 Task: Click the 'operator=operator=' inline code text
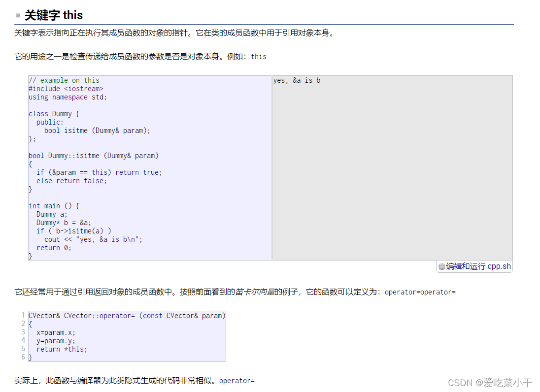point(420,292)
